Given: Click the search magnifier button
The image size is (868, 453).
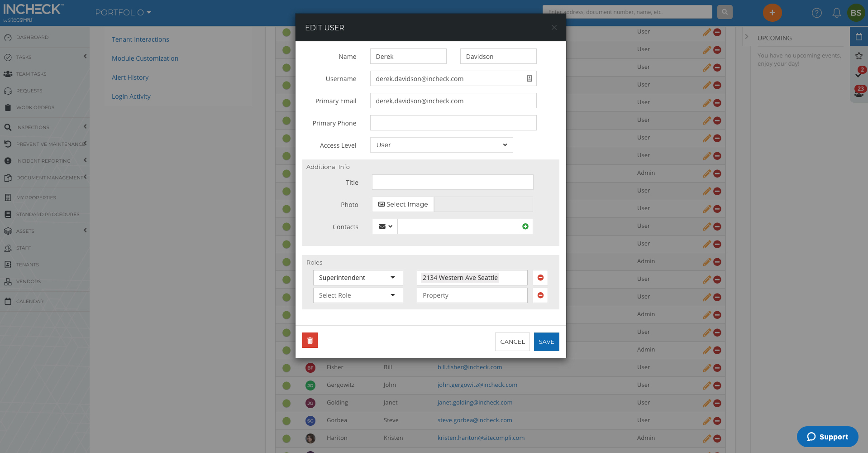Looking at the screenshot, I should point(725,12).
